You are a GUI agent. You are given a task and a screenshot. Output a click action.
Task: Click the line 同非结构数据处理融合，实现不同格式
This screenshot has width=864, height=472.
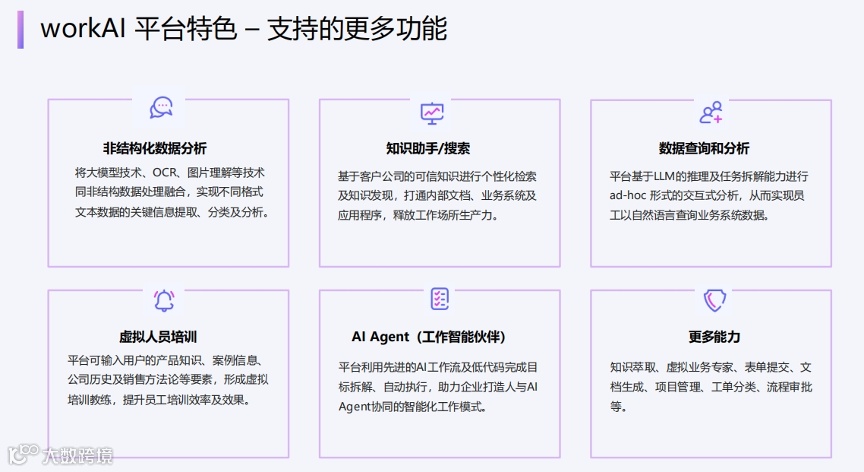169,192
